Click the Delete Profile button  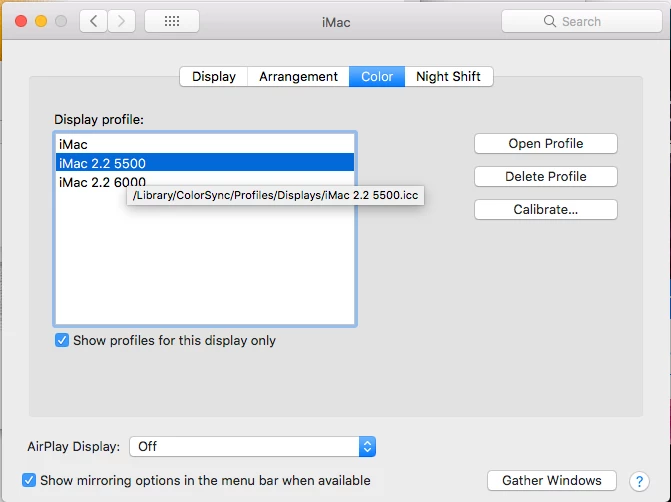(x=546, y=176)
